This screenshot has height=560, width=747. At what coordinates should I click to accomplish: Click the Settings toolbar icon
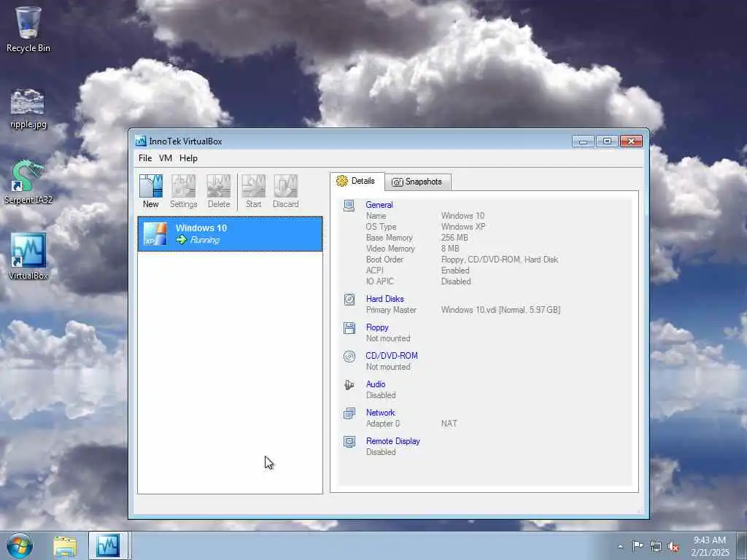[x=183, y=186]
